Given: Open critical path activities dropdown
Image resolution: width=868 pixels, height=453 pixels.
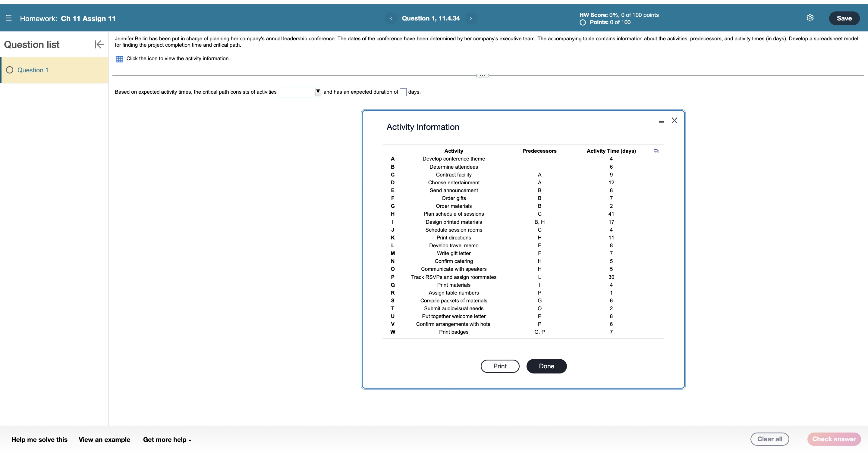Looking at the screenshot, I should pos(300,92).
